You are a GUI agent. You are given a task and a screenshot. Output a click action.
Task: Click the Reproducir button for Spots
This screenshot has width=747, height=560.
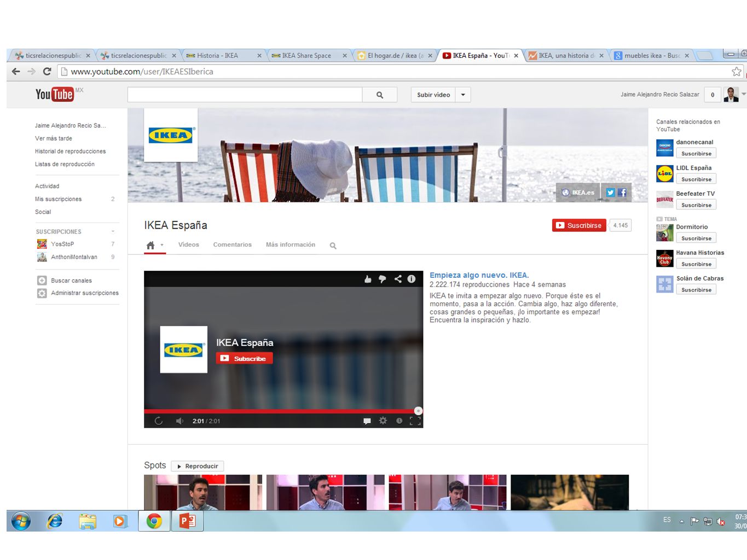(198, 466)
